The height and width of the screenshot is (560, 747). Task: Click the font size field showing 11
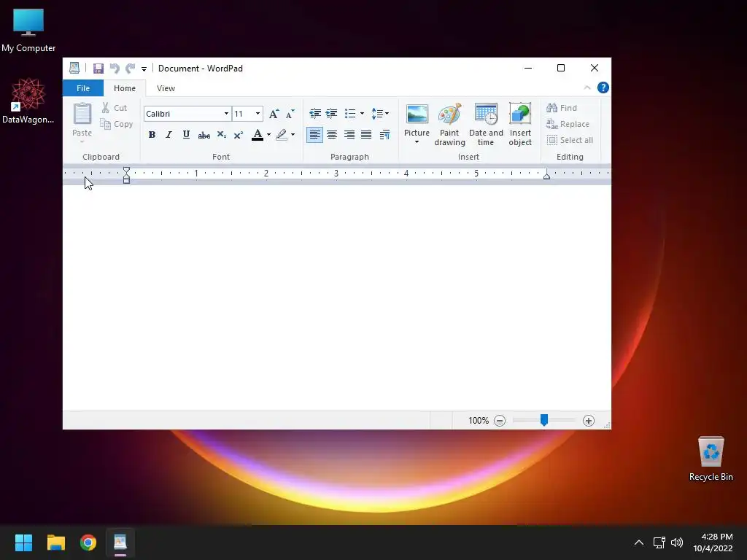(x=242, y=114)
